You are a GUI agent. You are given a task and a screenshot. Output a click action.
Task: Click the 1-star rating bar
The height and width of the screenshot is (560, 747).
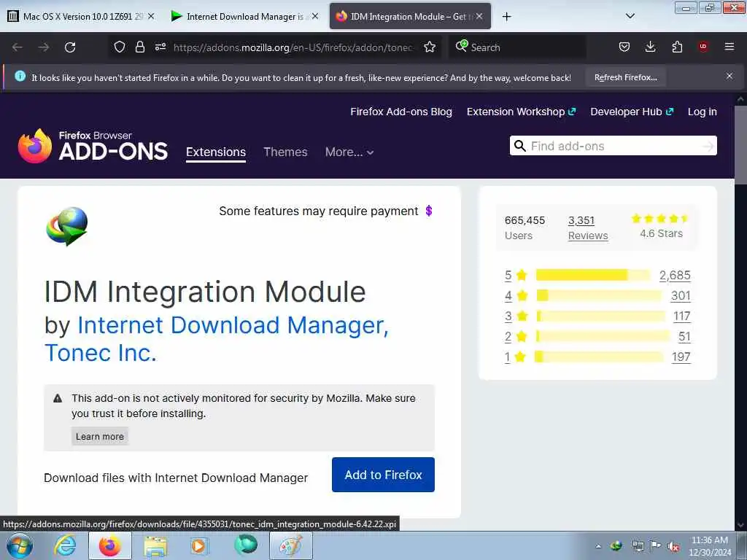pyautogui.click(x=600, y=356)
